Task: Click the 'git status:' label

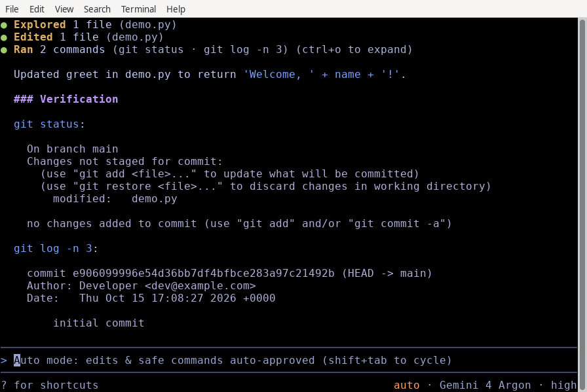Action: (x=49, y=124)
